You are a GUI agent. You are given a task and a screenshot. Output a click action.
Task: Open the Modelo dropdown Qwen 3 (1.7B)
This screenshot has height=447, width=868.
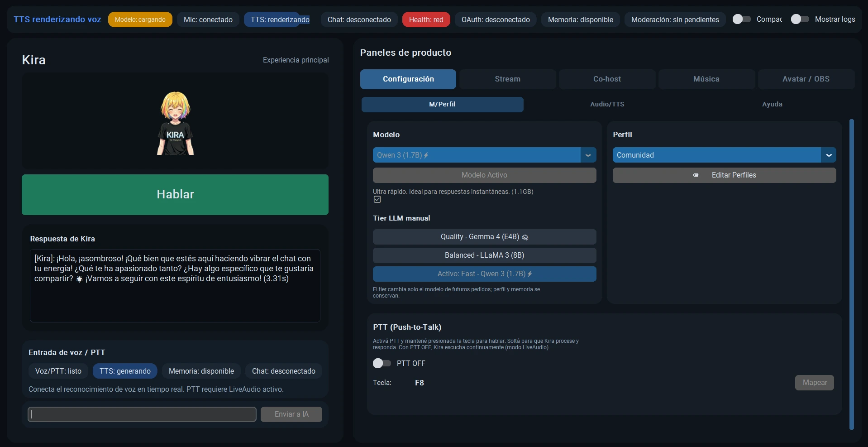(484, 155)
